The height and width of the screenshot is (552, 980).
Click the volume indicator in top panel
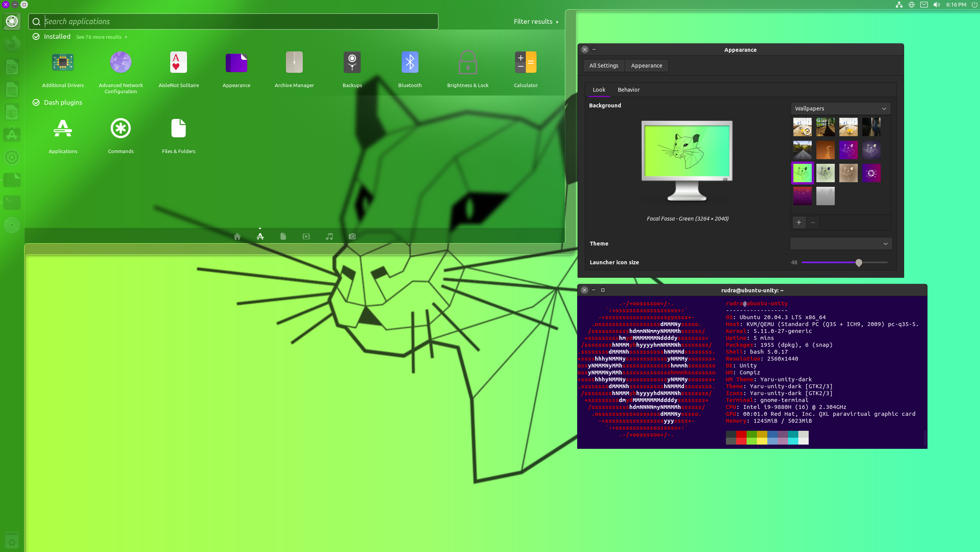[x=936, y=5]
